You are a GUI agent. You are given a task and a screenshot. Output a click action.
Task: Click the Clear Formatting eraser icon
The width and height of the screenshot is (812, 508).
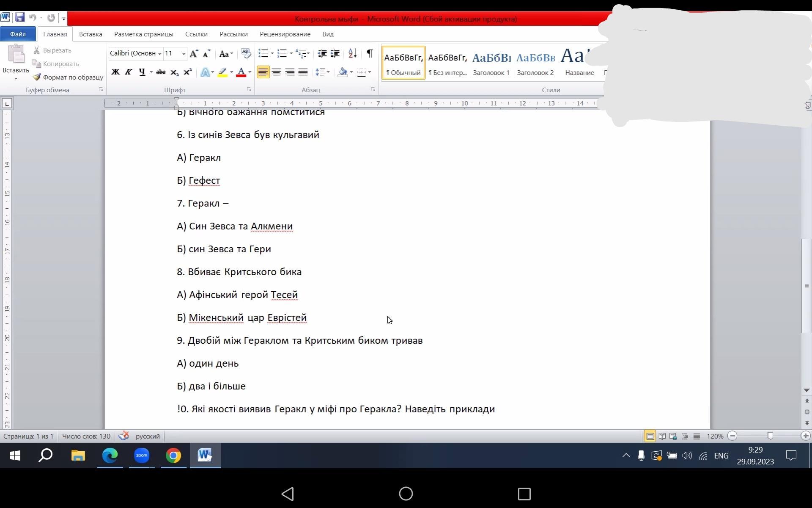coord(246,53)
